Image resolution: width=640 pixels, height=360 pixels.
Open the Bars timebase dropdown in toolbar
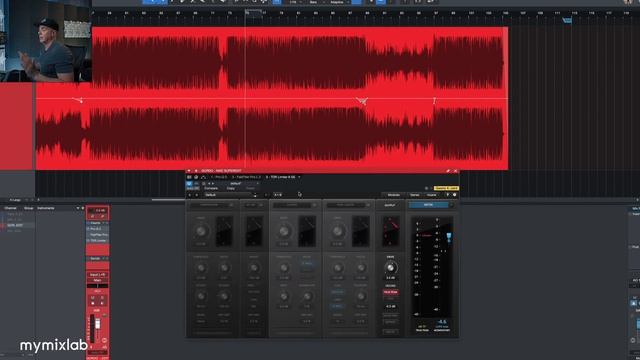[315, 2]
